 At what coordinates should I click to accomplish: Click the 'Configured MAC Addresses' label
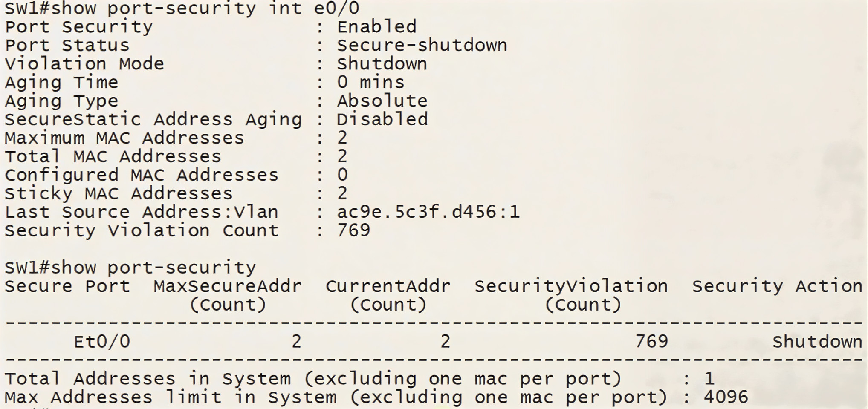click(141, 175)
